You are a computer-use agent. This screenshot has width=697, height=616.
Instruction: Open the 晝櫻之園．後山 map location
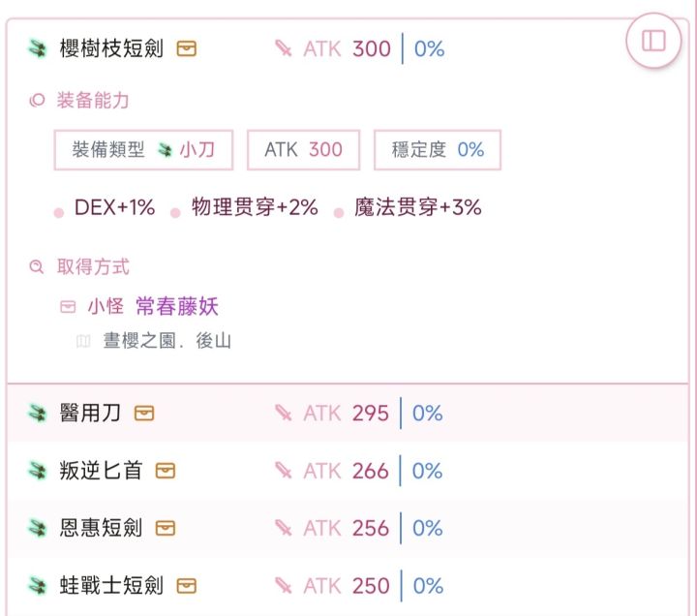click(167, 341)
